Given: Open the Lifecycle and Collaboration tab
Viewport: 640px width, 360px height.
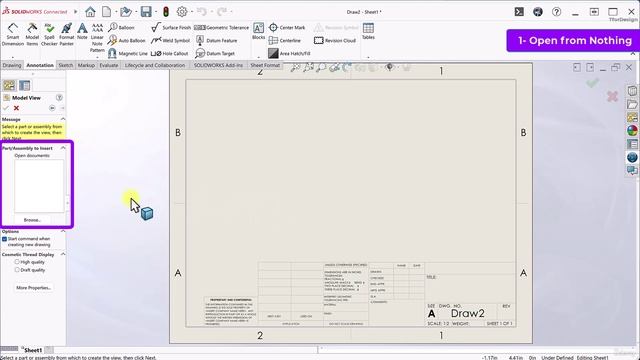Looking at the screenshot, I should tap(155, 65).
